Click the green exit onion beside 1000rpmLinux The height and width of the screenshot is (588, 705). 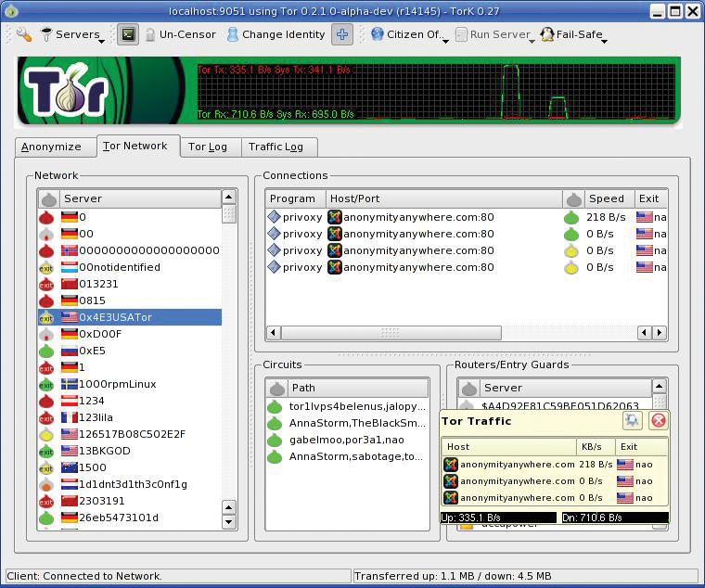tap(46, 385)
